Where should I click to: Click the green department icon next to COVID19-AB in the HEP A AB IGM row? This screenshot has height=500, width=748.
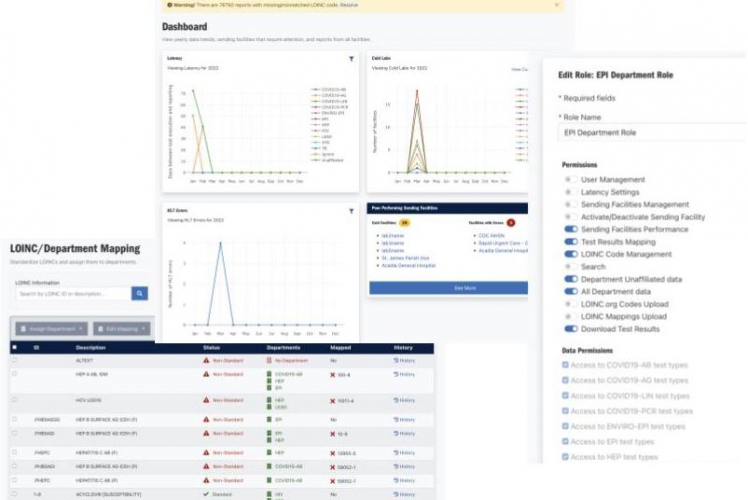tap(269, 375)
